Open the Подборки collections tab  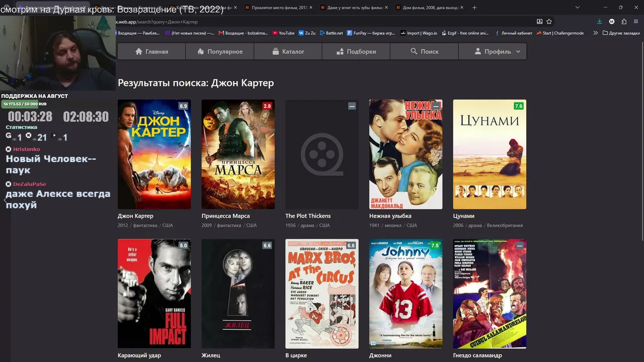356,51
